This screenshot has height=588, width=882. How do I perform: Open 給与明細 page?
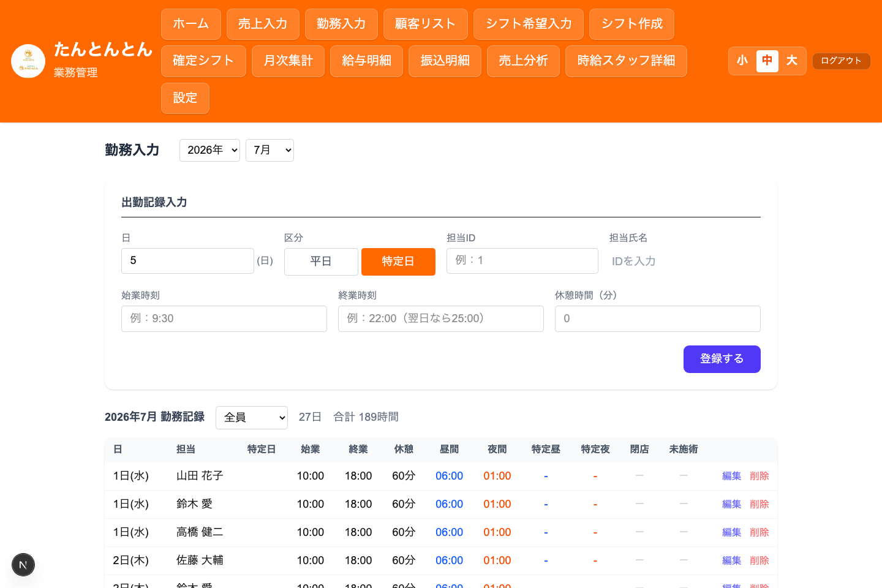point(366,61)
